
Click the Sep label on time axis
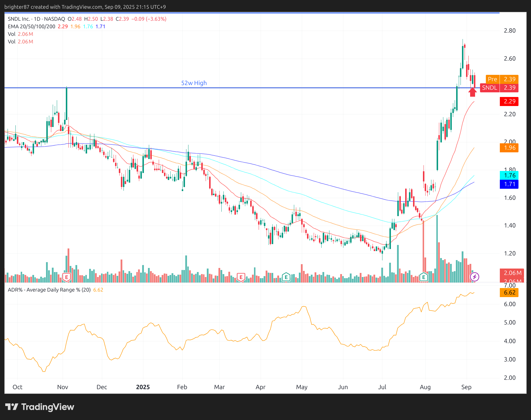pos(466,387)
